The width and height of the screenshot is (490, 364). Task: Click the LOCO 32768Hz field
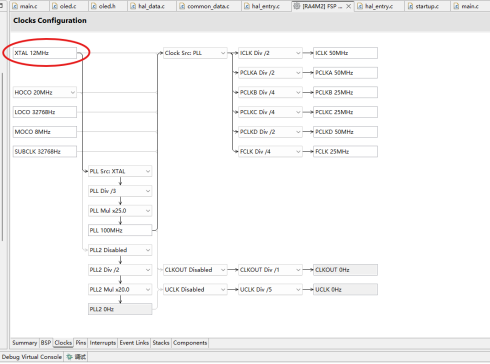click(45, 112)
